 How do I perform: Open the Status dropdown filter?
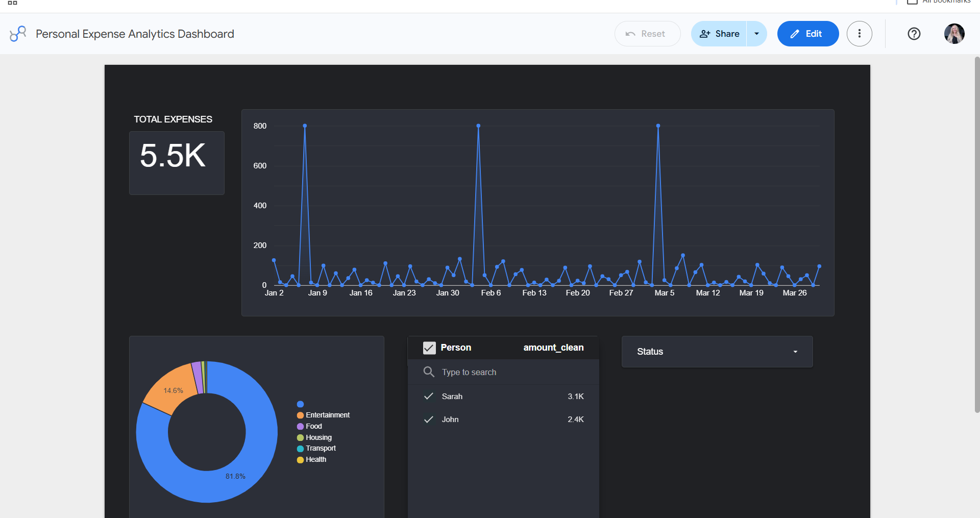(717, 352)
